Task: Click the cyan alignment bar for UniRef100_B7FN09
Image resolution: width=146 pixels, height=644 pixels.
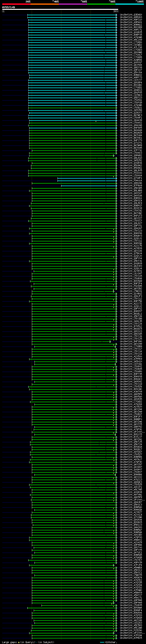Action: pyautogui.click(x=89, y=186)
